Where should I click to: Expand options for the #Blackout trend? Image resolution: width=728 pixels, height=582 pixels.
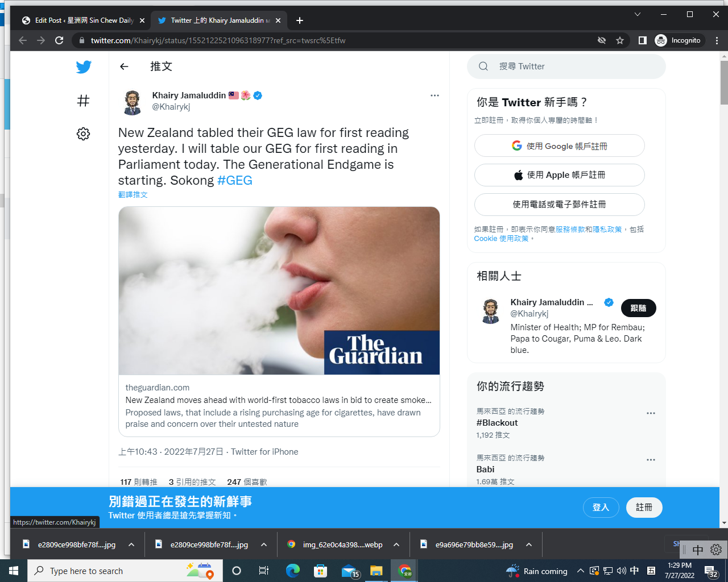[651, 413]
